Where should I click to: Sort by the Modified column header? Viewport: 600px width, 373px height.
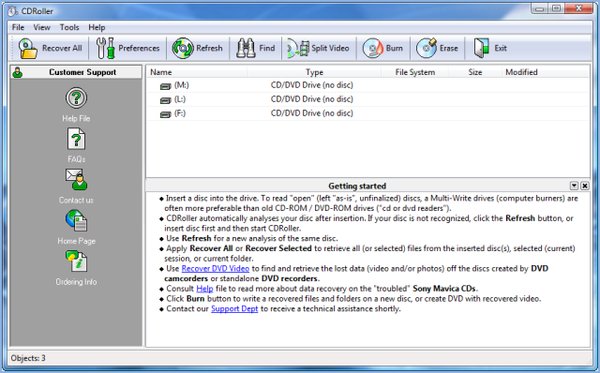[x=521, y=72]
